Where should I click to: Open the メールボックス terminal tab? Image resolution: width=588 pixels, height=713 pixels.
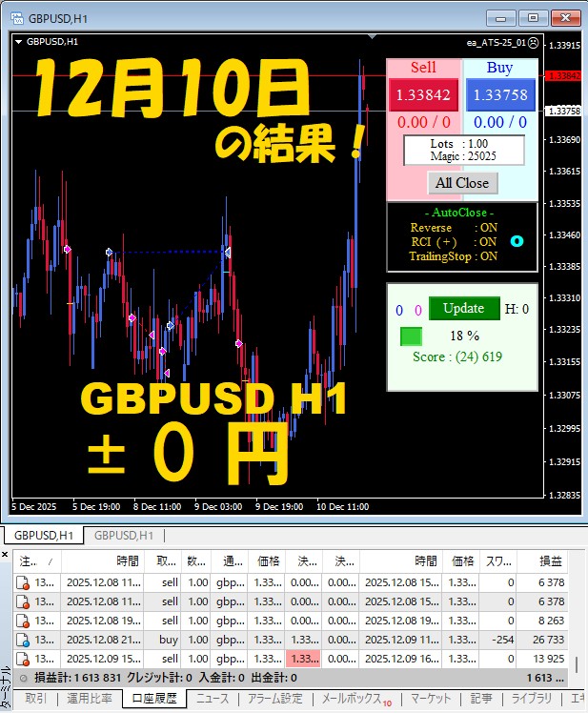tap(356, 699)
